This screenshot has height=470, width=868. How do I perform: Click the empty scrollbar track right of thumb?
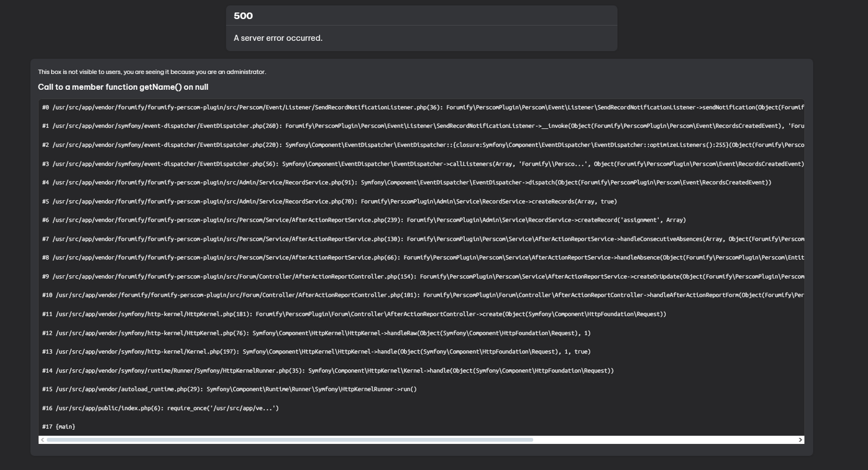[x=663, y=440]
